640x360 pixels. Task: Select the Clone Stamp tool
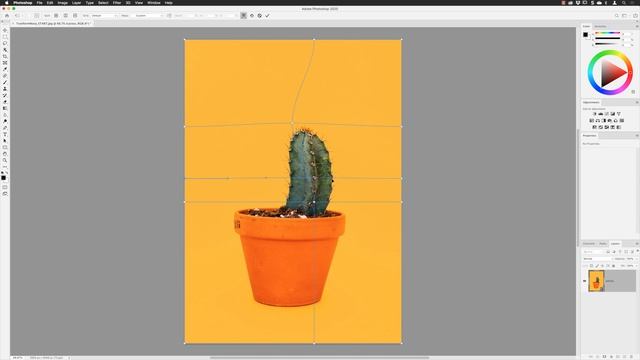5,89
